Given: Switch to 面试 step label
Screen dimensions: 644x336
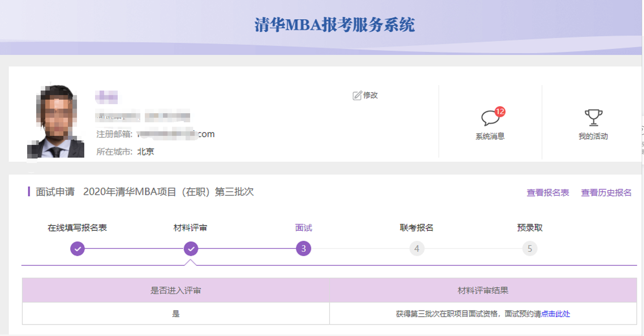Looking at the screenshot, I should click(x=304, y=228).
